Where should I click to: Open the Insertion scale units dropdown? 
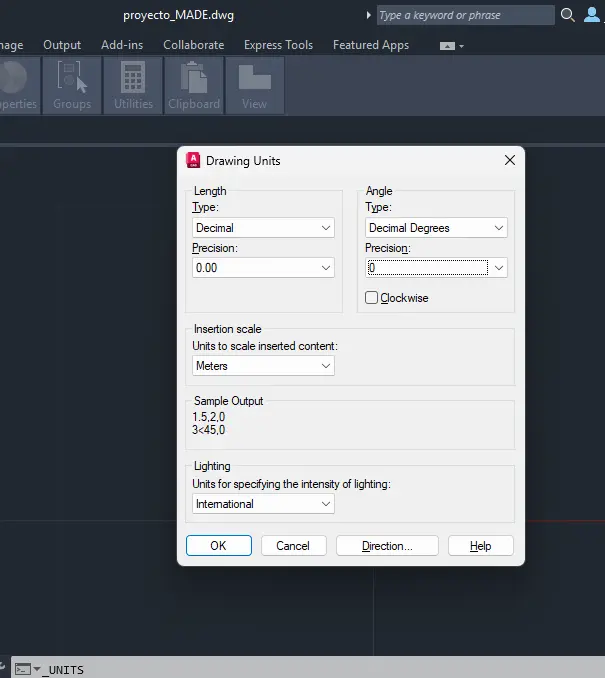pos(263,365)
